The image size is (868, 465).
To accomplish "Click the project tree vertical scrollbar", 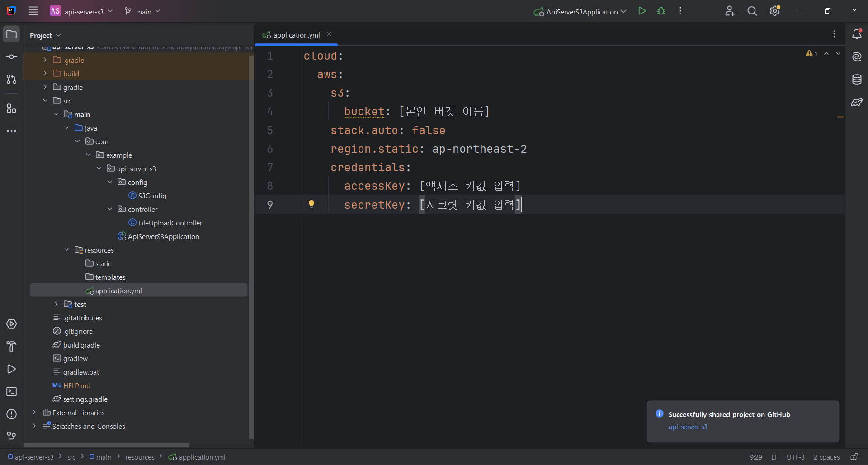I will [251, 246].
